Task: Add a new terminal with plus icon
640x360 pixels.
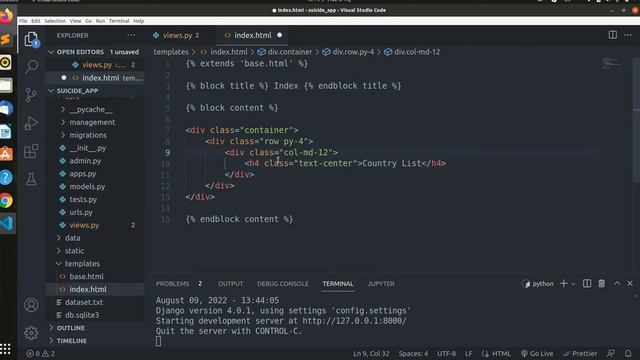Action: pyautogui.click(x=564, y=283)
